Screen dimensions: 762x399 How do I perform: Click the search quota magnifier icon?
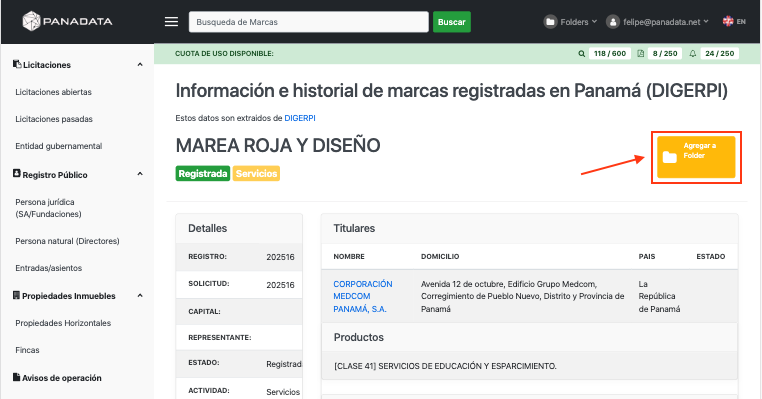coord(581,53)
